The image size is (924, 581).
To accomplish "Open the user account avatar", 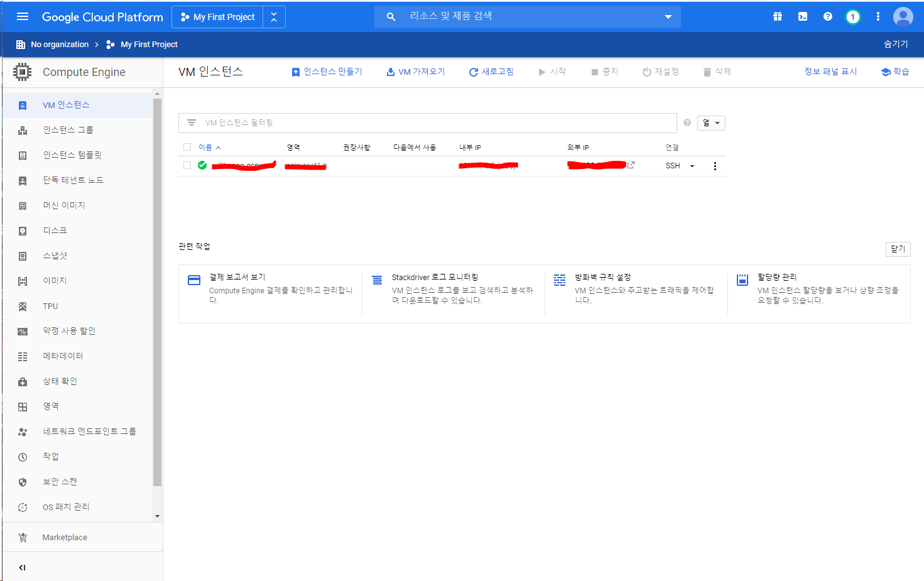I will (x=903, y=17).
